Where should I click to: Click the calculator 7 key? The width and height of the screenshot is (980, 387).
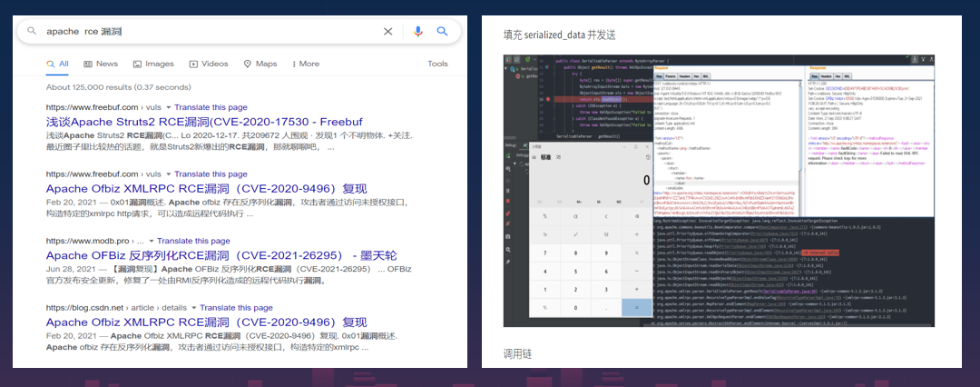pyautogui.click(x=545, y=253)
